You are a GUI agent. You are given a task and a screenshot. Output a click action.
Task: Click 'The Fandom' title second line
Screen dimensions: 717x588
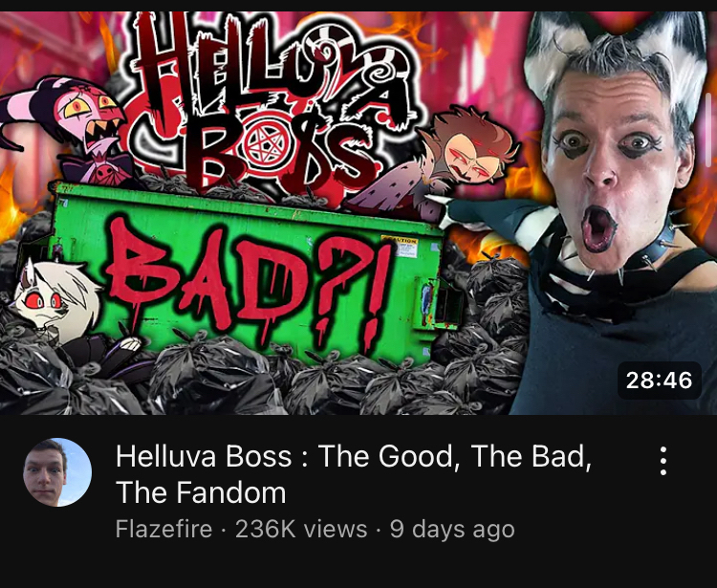pyautogui.click(x=201, y=492)
